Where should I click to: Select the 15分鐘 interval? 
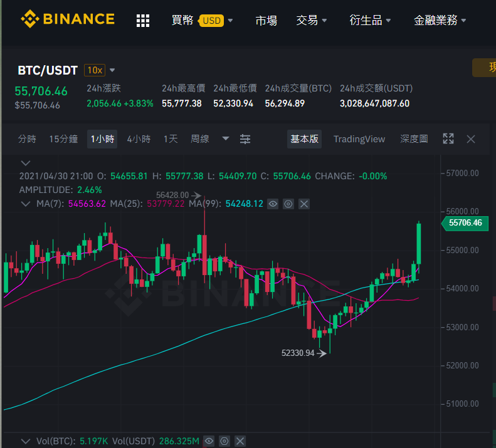pyautogui.click(x=63, y=139)
